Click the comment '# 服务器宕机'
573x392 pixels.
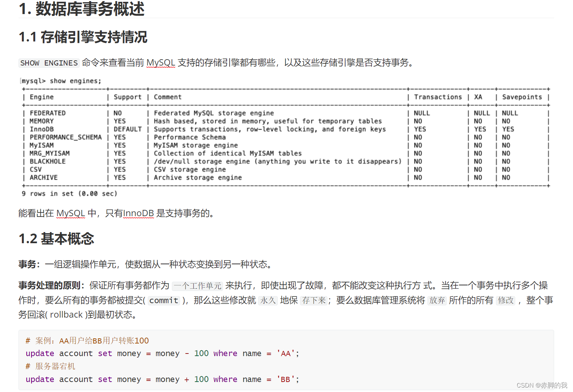[50, 366]
